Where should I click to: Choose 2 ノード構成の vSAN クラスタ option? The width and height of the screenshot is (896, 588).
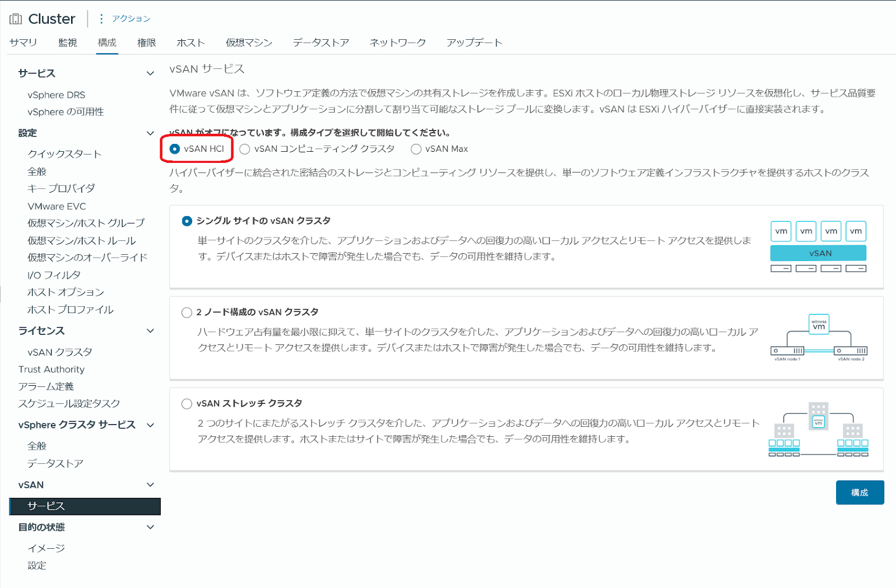pos(187,312)
